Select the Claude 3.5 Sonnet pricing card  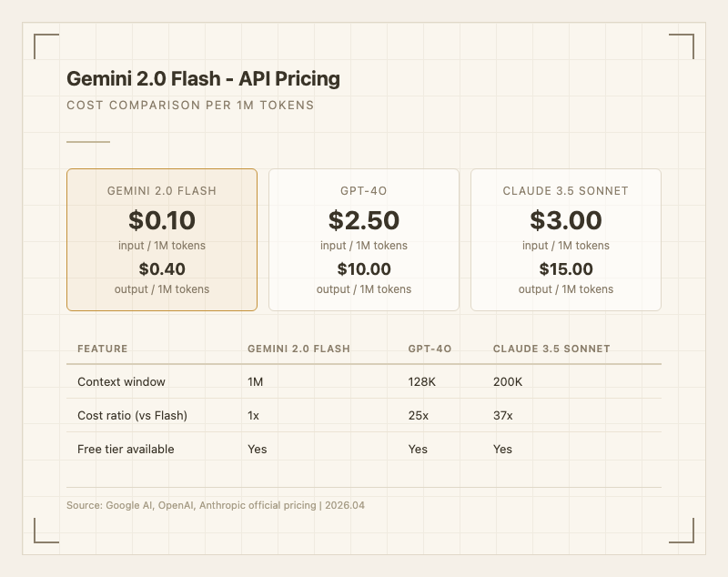coord(566,239)
